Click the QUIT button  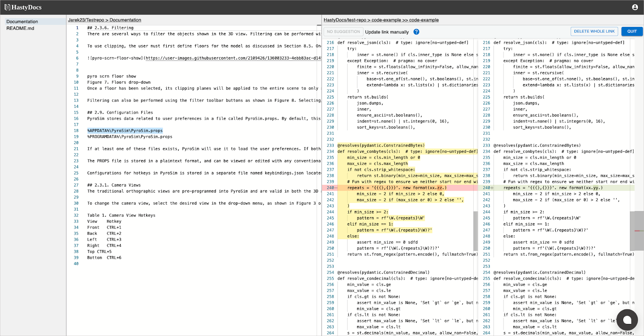coord(632,31)
